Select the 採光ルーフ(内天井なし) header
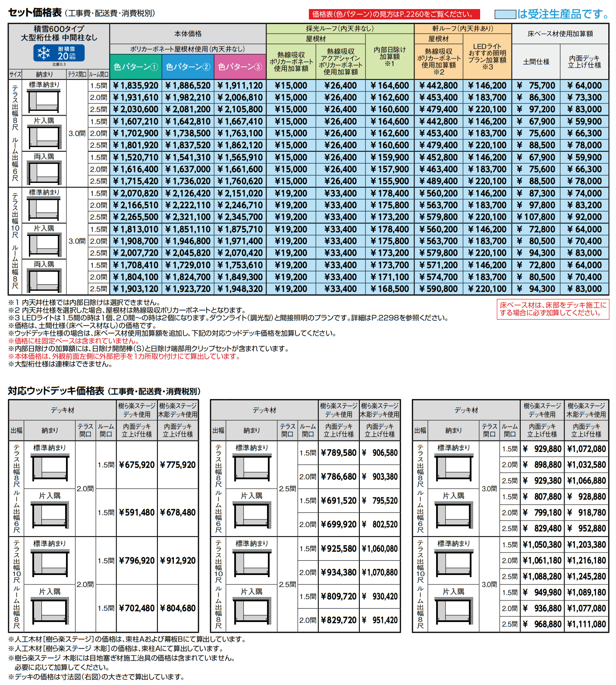The image size is (616, 685). pyautogui.click(x=340, y=28)
